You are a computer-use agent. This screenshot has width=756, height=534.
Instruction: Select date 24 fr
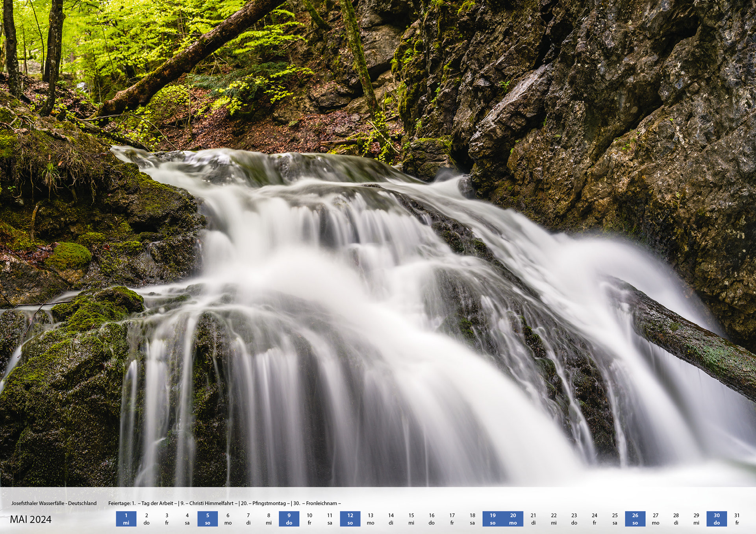point(594,519)
